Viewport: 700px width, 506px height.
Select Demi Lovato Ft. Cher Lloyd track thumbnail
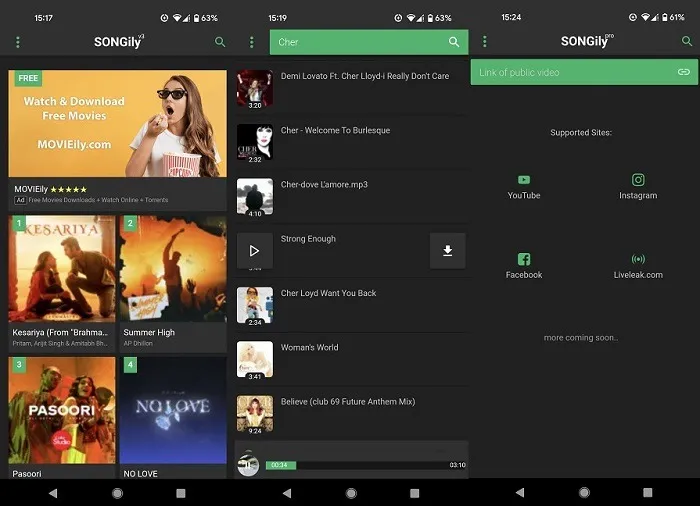[x=254, y=89]
